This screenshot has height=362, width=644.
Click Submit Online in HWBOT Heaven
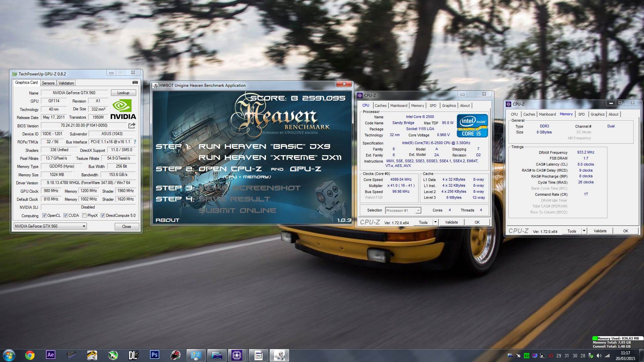(x=237, y=210)
